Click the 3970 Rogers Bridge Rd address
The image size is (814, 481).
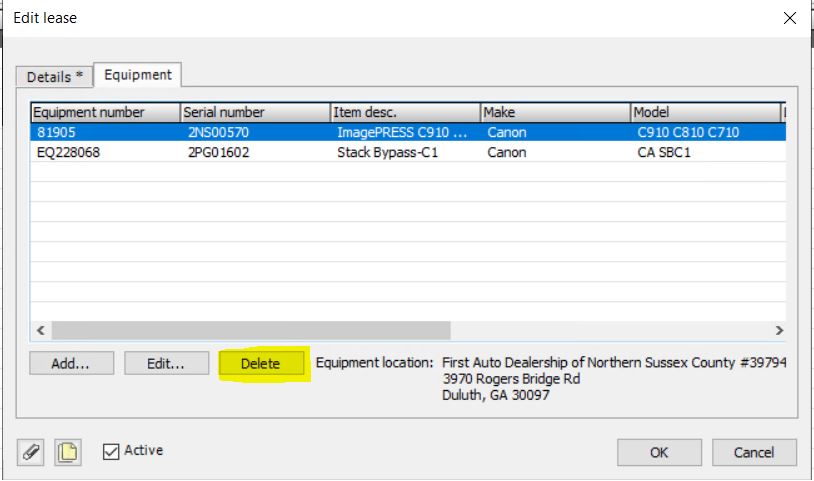[511, 379]
